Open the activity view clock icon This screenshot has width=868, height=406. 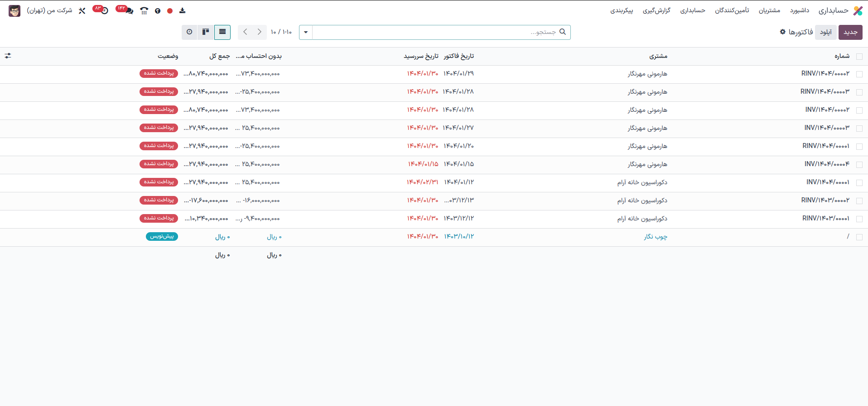[189, 32]
